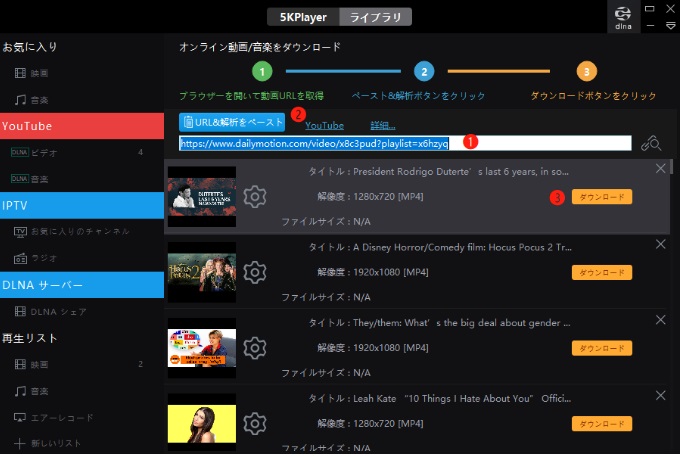This screenshot has height=456, width=680.
Task: Select the YouTube sidebar section
Action: click(x=82, y=126)
